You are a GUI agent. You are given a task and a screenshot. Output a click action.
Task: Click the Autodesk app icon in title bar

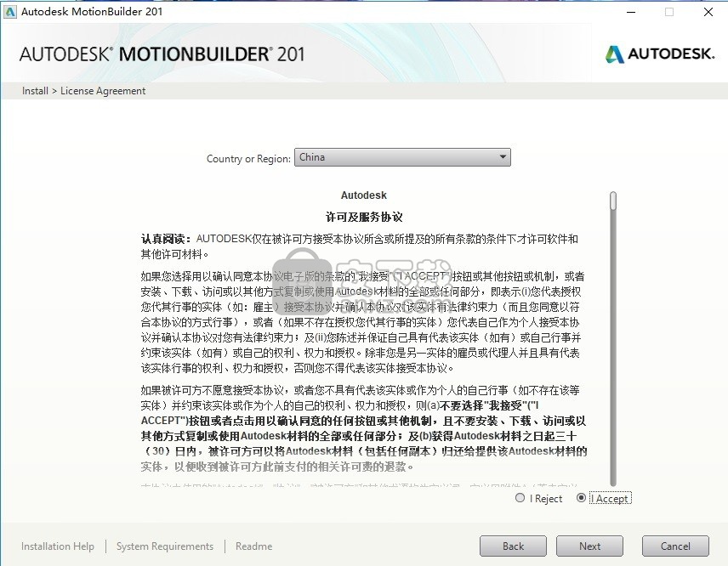[9, 12]
